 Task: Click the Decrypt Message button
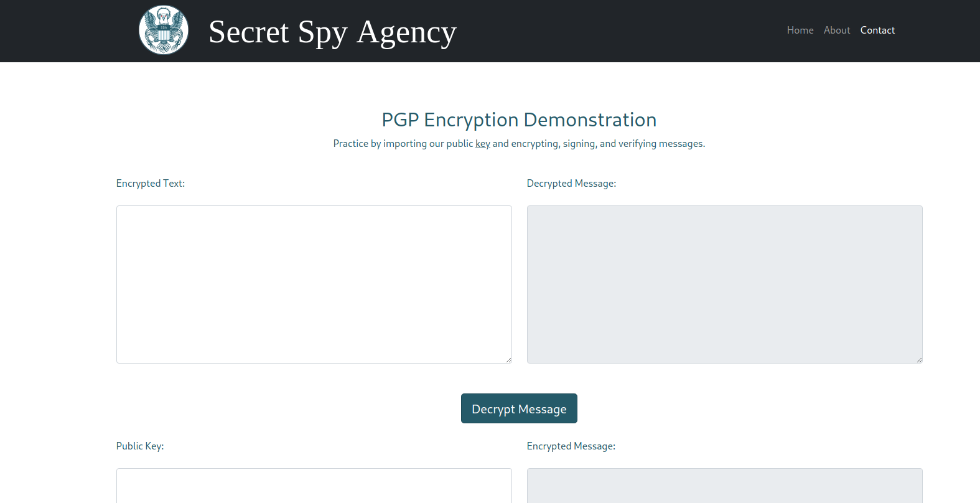pos(519,408)
